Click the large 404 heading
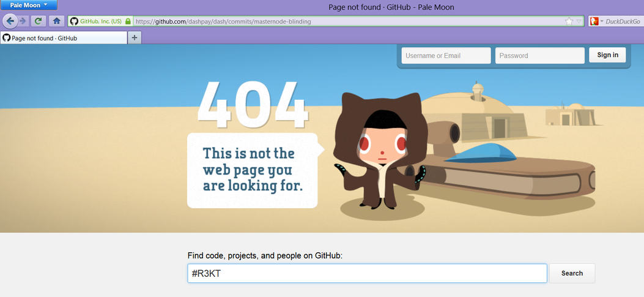Viewport: 644px width, 297px height. click(253, 103)
